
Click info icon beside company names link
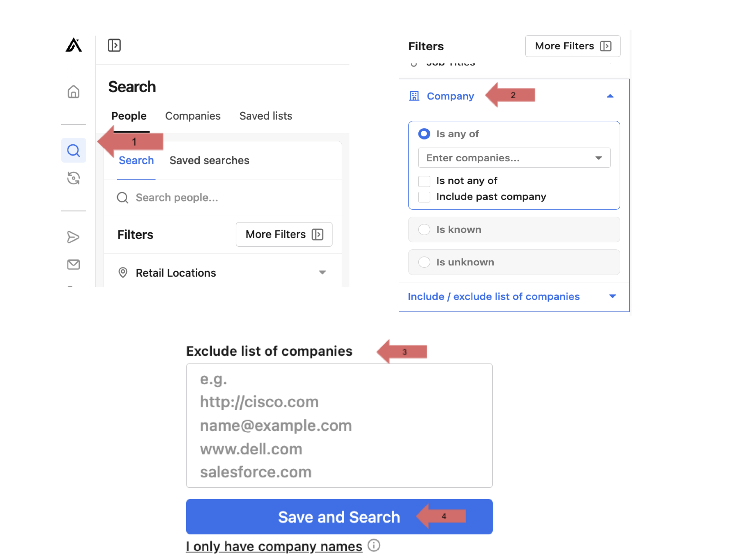point(374,545)
